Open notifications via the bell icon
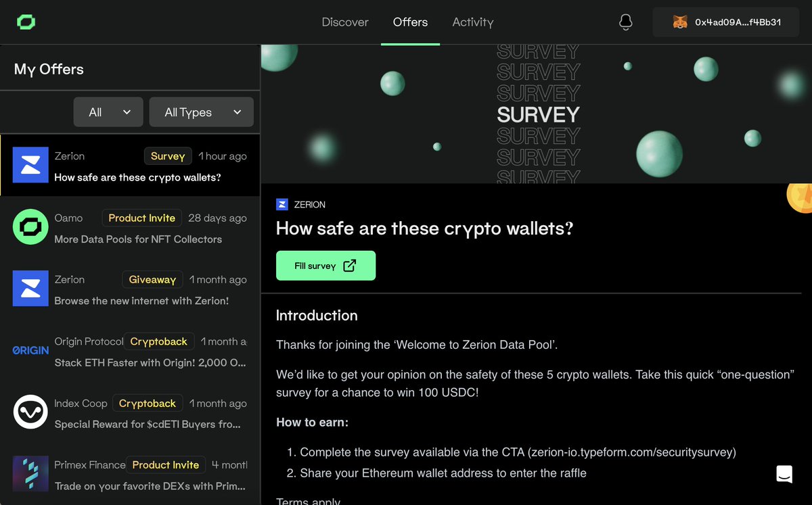 [625, 22]
